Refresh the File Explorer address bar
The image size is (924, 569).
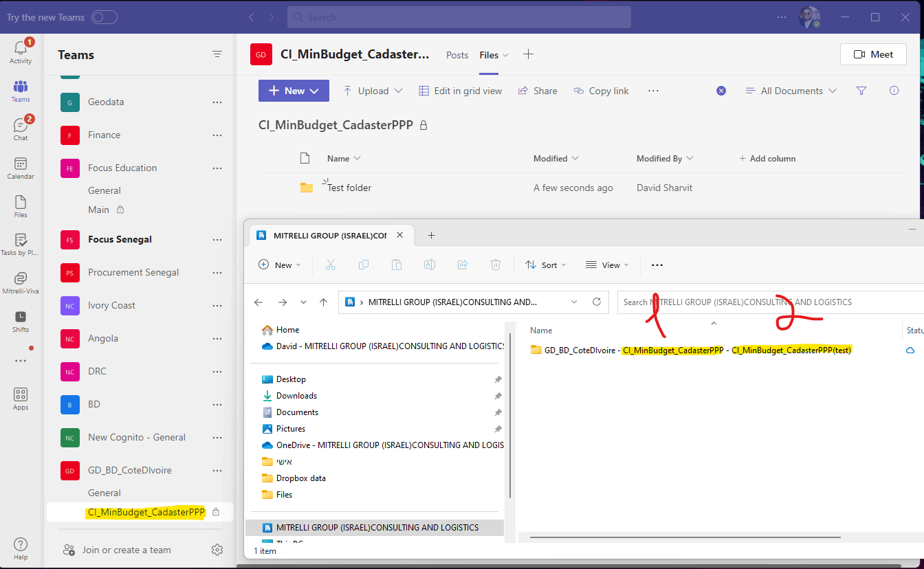click(x=597, y=302)
